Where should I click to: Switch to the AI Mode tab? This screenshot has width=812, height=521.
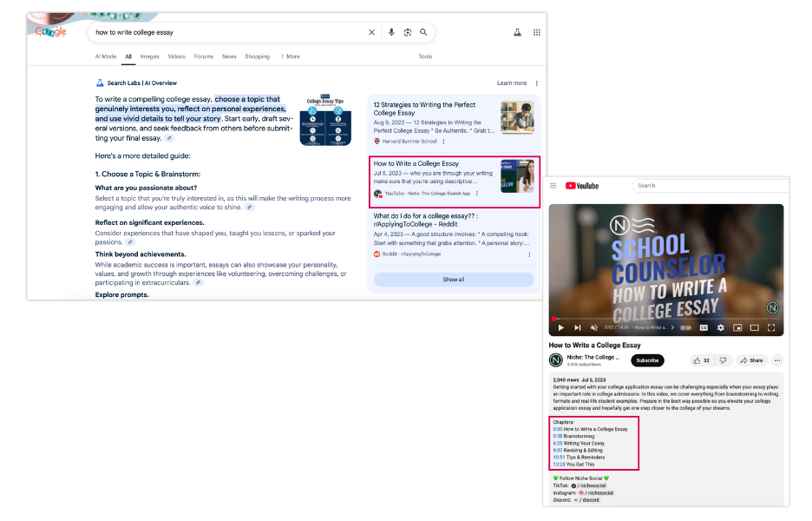tap(106, 56)
